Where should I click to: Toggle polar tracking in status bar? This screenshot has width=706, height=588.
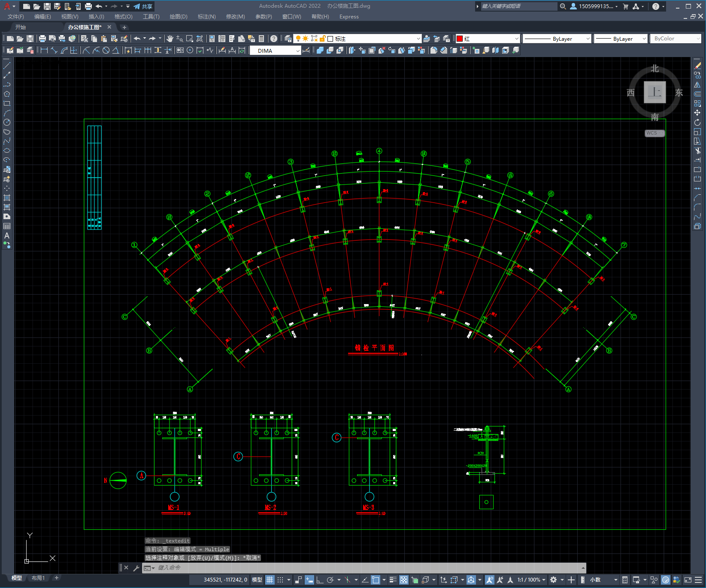pos(330,580)
